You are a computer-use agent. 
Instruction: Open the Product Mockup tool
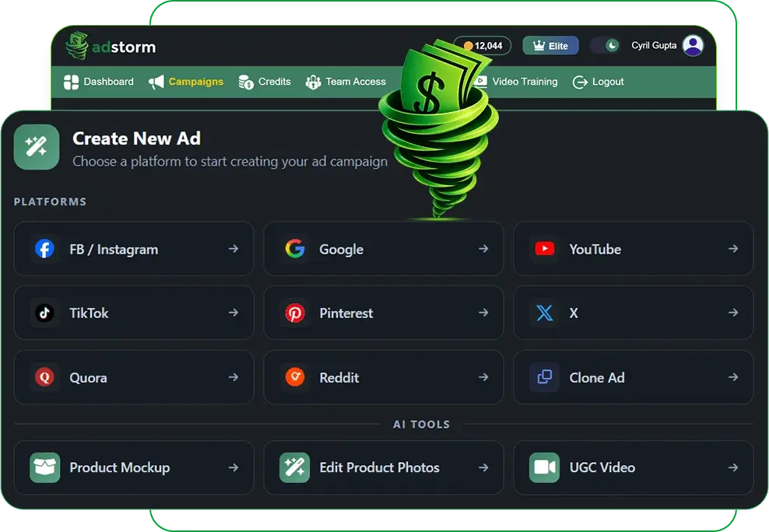(x=134, y=467)
